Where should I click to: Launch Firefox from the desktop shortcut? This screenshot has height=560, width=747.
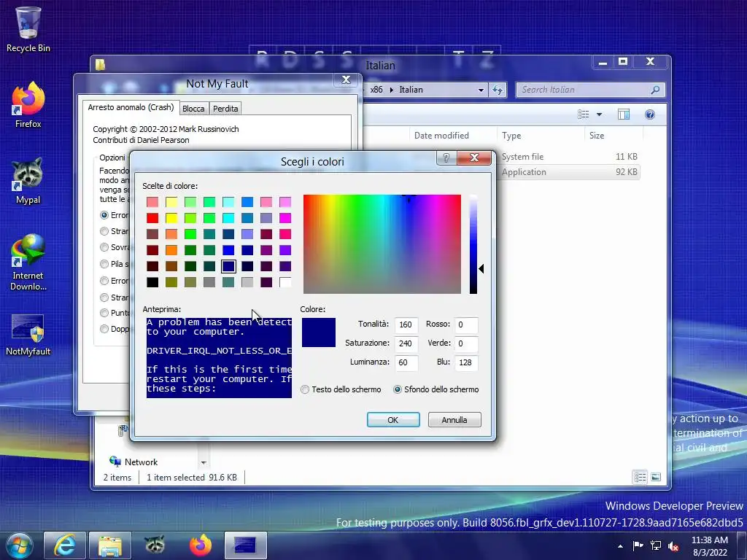click(x=28, y=105)
